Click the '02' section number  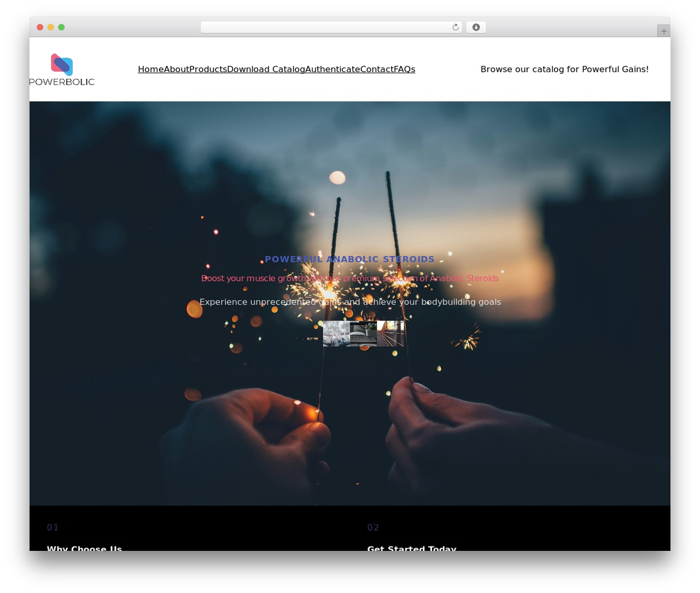click(x=373, y=527)
